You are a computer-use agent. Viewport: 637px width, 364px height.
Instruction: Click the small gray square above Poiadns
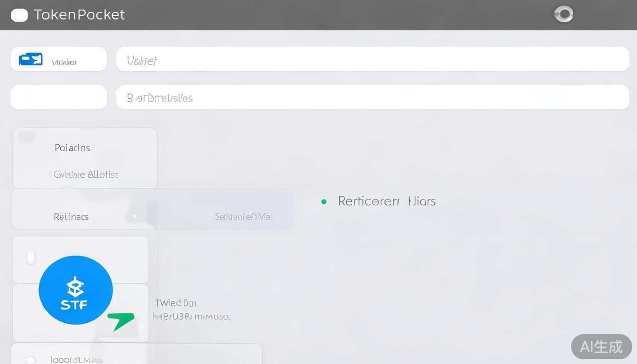point(27,137)
